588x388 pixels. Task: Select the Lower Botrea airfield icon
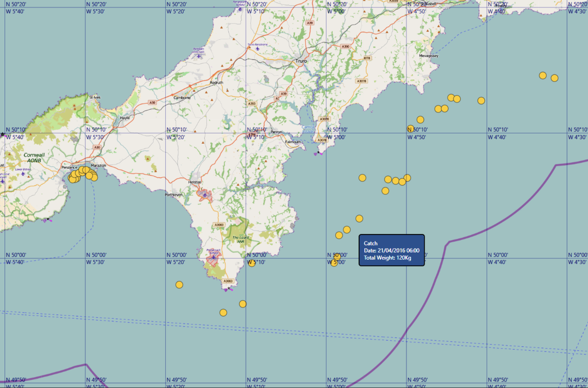coord(23,174)
